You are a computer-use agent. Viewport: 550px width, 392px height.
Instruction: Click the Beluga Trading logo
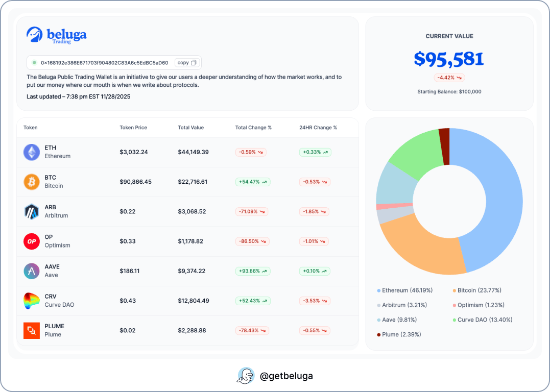57,35
